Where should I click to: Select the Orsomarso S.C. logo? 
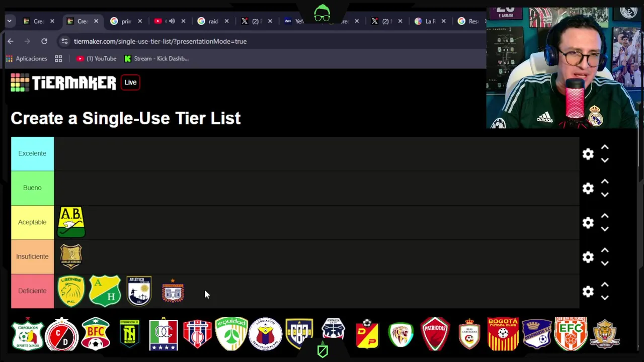tap(537, 334)
